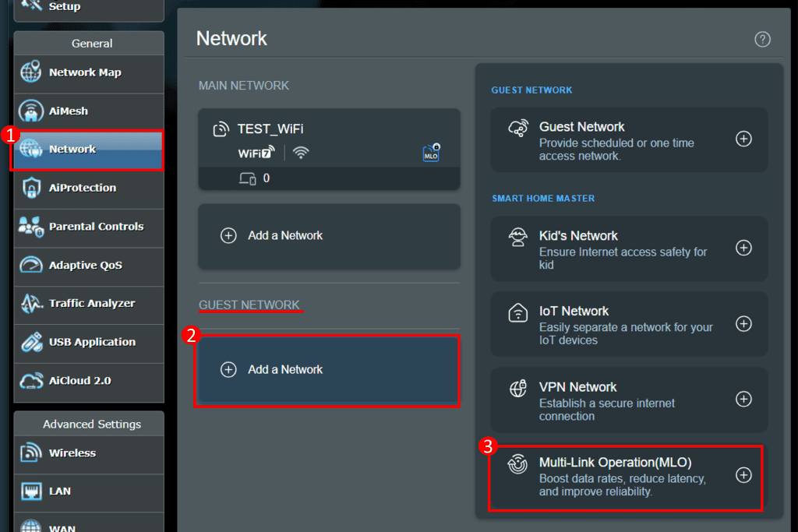Click the AiCloud 2.0 cloud icon
798x532 pixels.
tap(31, 381)
